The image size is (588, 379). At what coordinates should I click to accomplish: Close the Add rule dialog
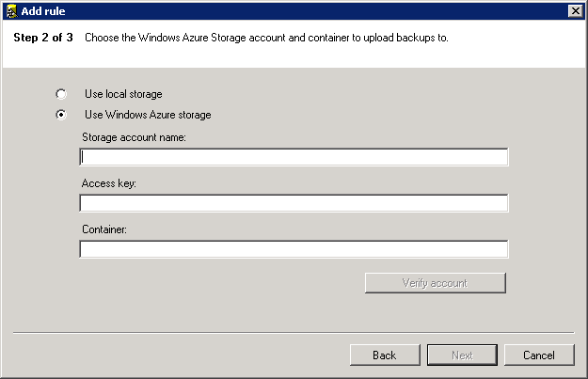pos(575,9)
